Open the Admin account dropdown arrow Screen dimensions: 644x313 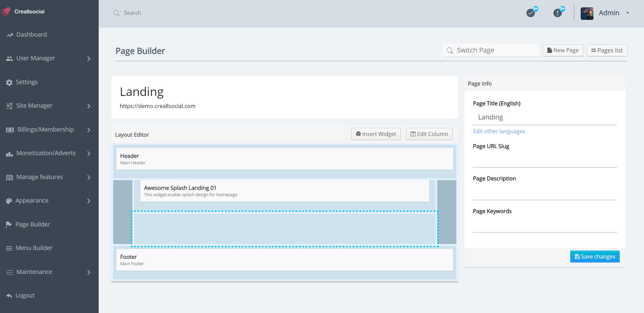click(627, 13)
